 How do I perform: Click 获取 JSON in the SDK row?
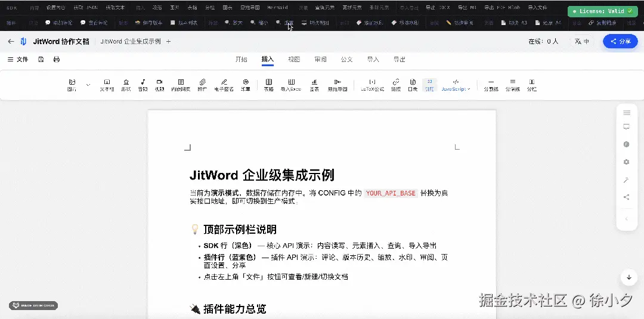click(85, 7)
